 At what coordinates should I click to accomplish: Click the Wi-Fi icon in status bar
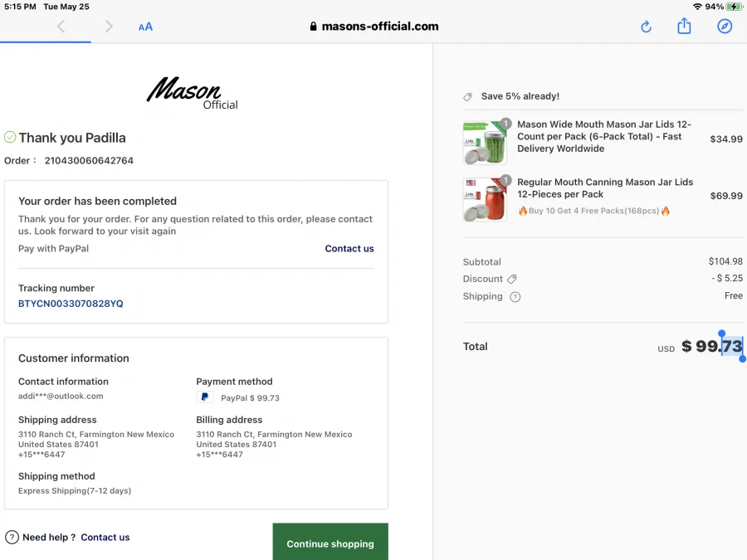click(697, 7)
